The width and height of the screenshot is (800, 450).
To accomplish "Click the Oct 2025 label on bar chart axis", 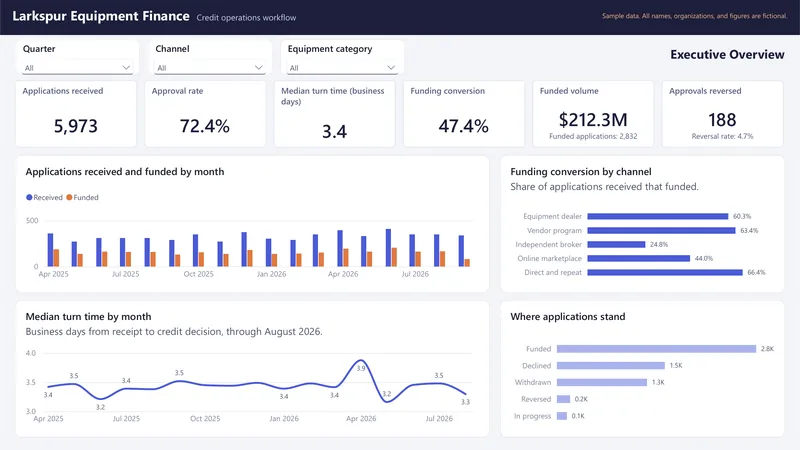I will (198, 274).
